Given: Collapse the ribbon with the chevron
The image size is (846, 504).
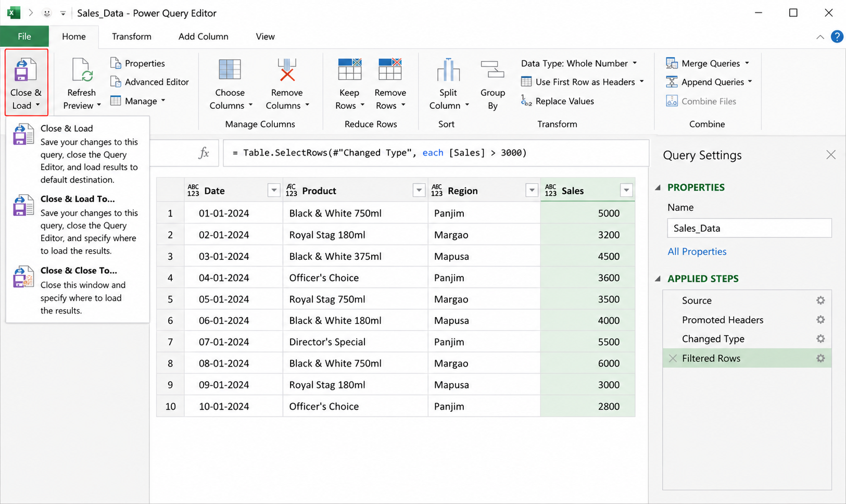Looking at the screenshot, I should [x=820, y=37].
